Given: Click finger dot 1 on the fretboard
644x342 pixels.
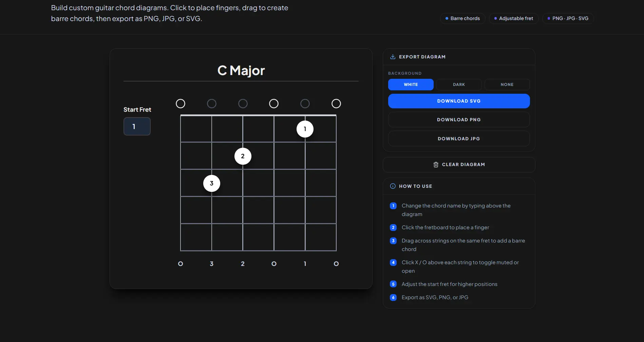Looking at the screenshot, I should [305, 129].
